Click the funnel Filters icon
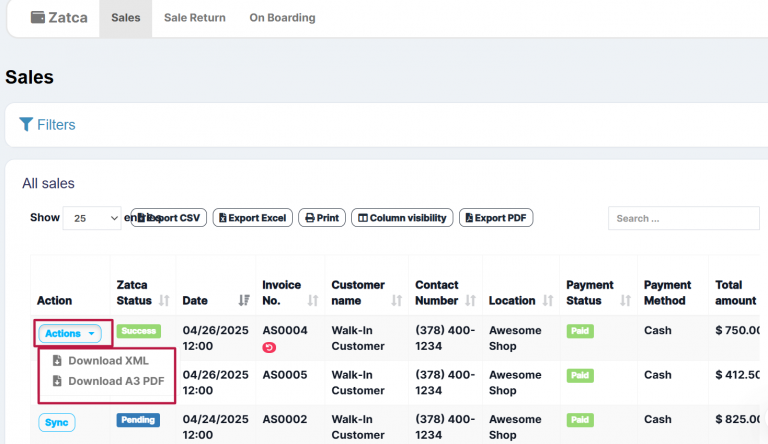 [26, 125]
